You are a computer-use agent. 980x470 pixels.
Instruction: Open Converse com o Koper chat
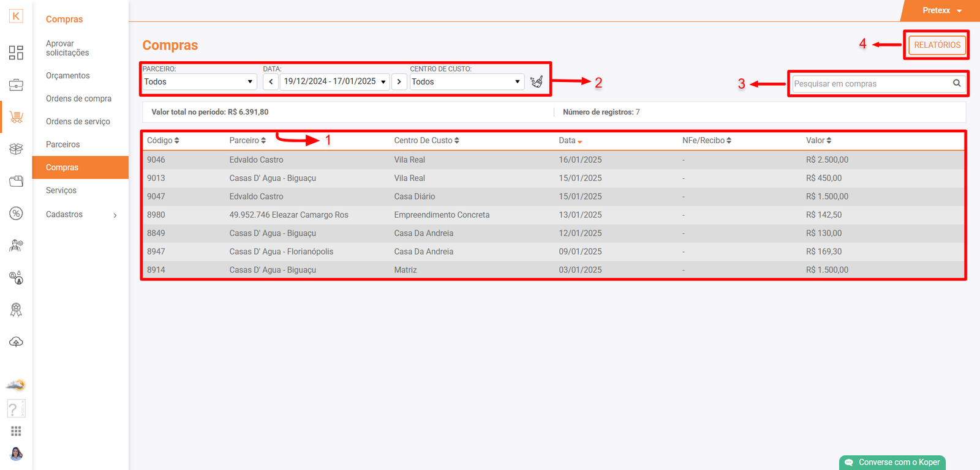point(892,462)
